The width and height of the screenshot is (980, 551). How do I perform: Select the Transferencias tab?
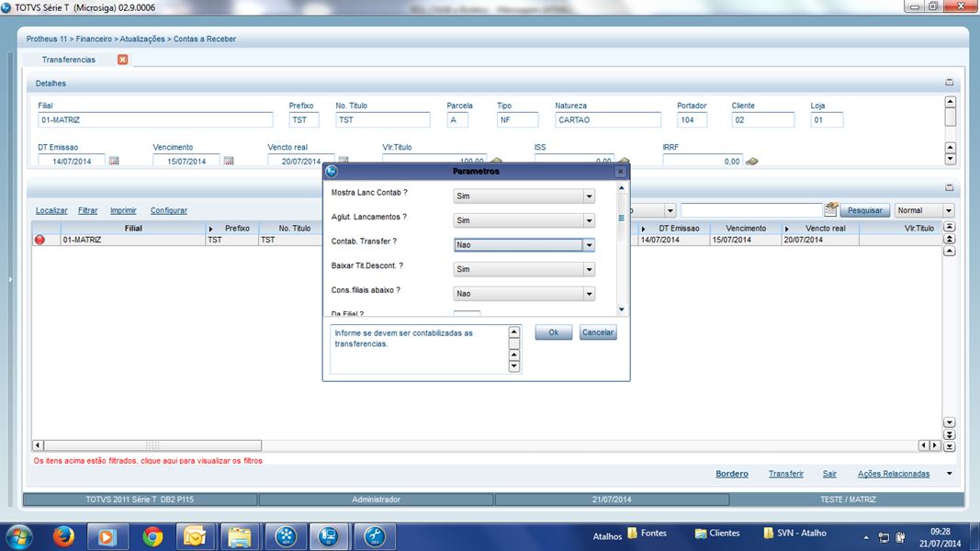coord(69,60)
